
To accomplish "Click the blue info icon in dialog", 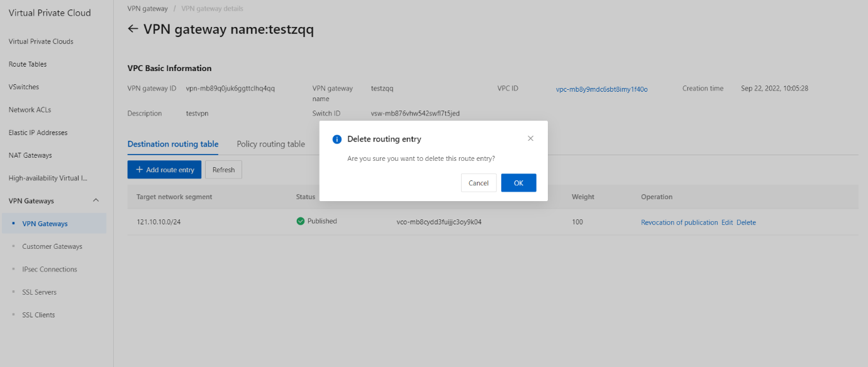I will tap(337, 140).
